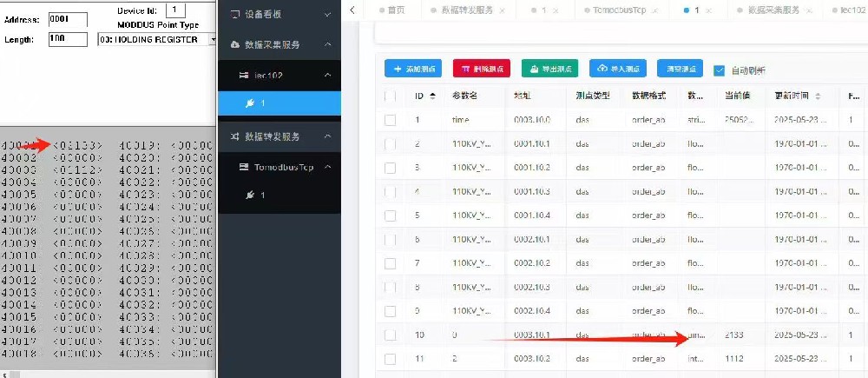Screen dimensions: 868x378
Task: Click the server icon beside TomodbusTcp
Action: [x=244, y=167]
